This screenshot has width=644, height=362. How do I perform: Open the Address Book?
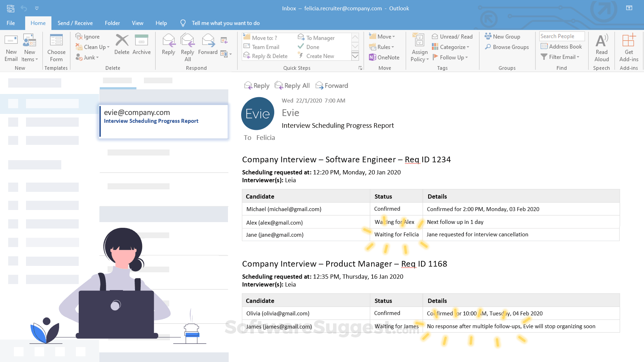click(x=561, y=47)
